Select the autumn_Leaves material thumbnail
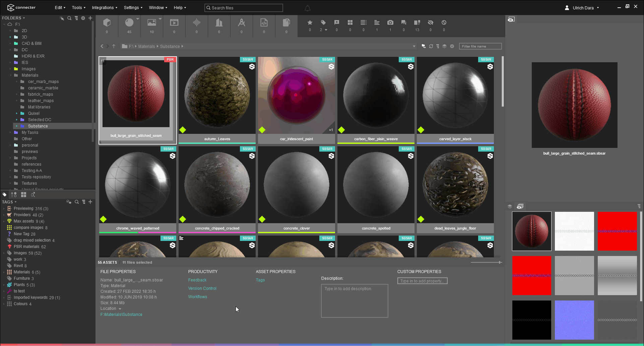The height and width of the screenshot is (346, 644). coord(217,95)
